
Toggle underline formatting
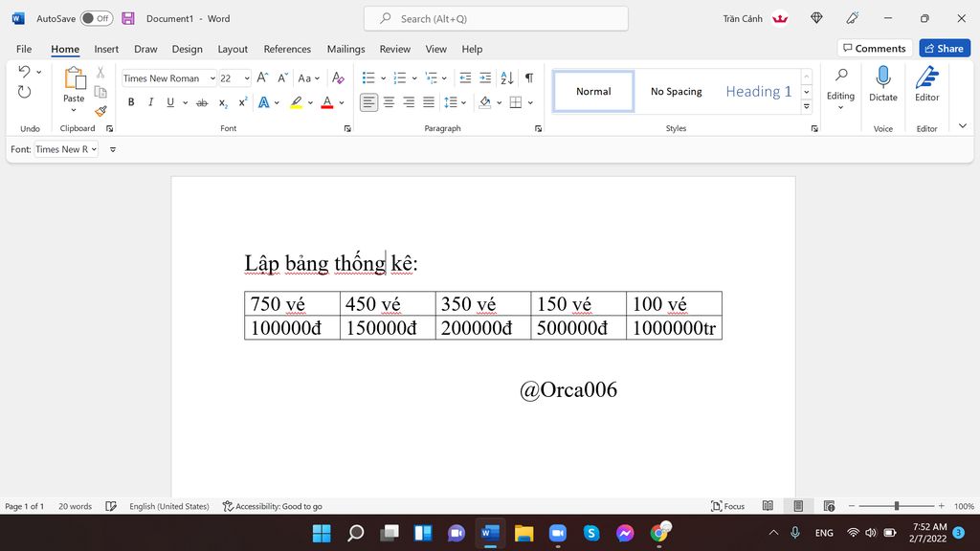(170, 102)
